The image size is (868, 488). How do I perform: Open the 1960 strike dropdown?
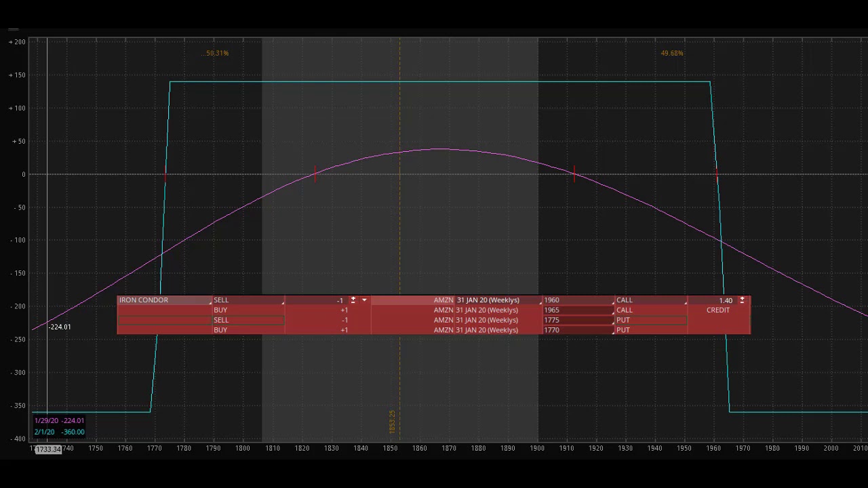578,300
